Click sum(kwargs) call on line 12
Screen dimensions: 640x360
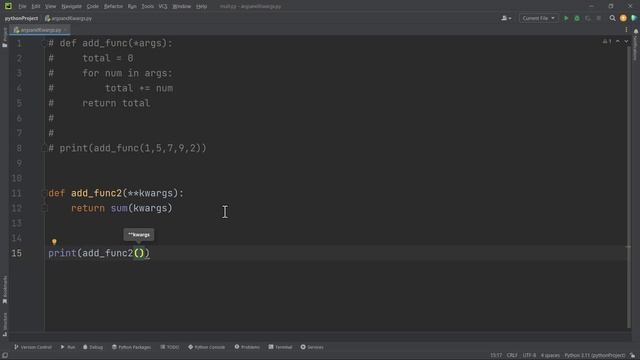[x=142, y=208]
